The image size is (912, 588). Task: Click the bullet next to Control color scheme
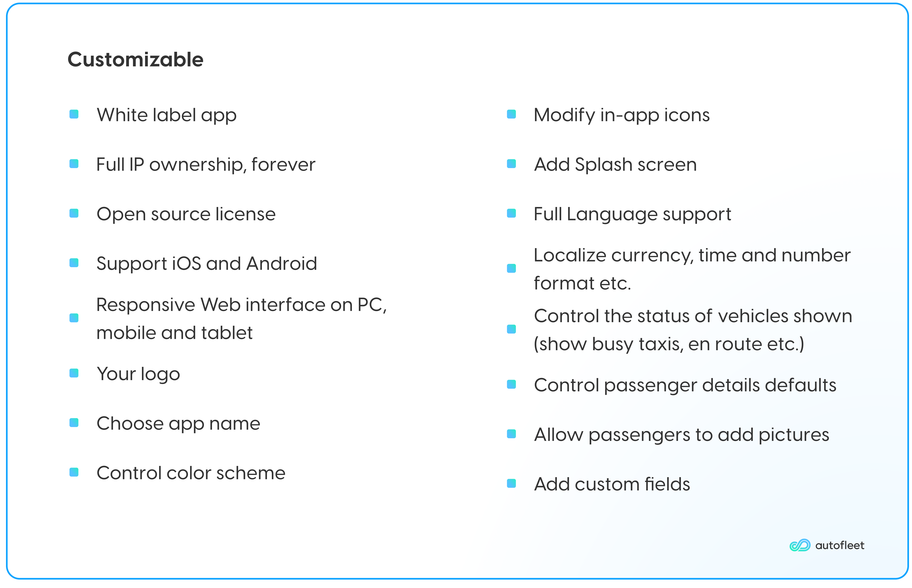(74, 472)
